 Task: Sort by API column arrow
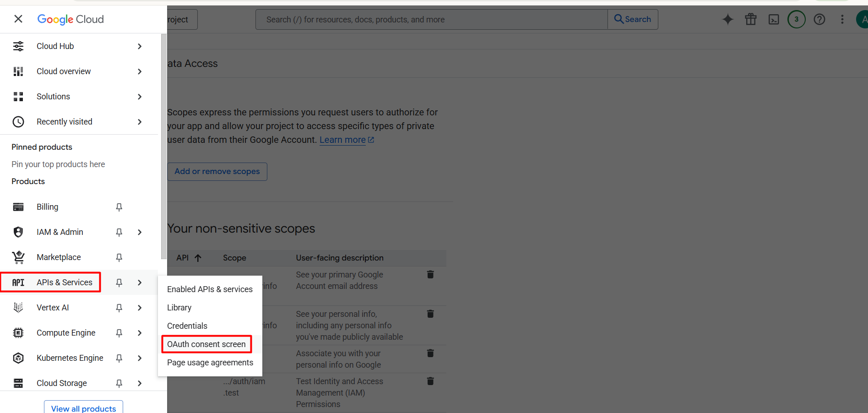(198, 258)
